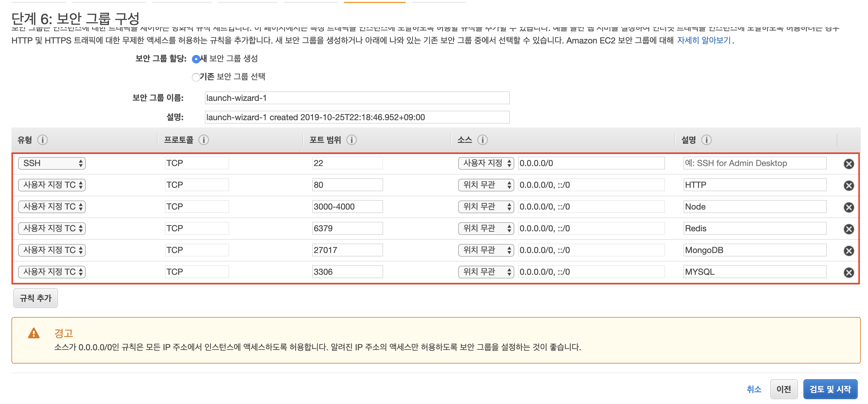Image resolution: width=868 pixels, height=404 pixels.
Task: Click the security group name field launch-wizard-1
Action: click(x=357, y=98)
